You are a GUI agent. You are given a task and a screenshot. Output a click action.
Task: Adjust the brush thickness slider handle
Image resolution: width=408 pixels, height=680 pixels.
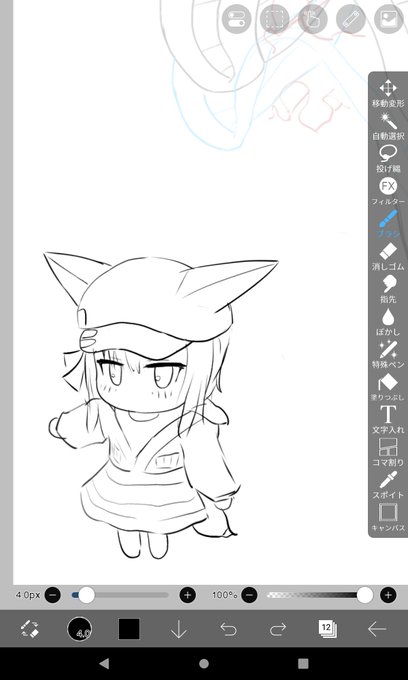[x=86, y=595]
